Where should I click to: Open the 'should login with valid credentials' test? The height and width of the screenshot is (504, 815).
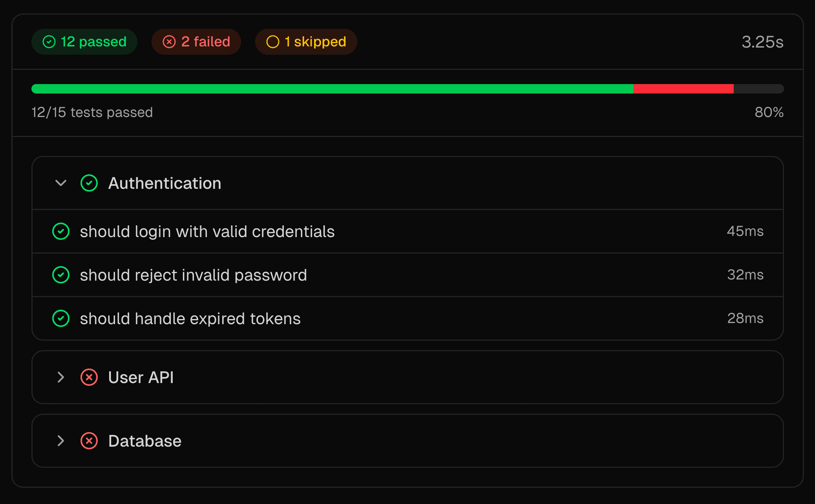point(207,232)
